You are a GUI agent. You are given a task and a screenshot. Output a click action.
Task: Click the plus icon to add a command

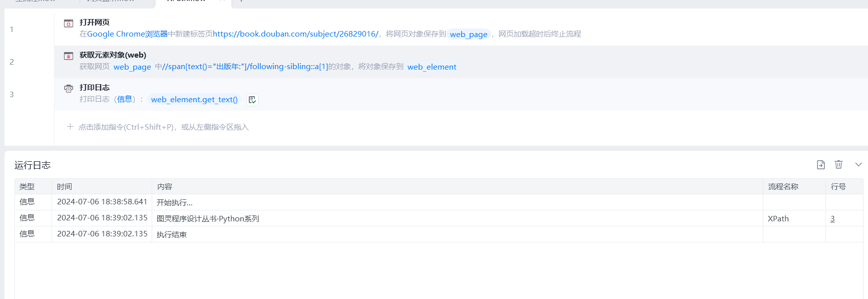point(70,127)
